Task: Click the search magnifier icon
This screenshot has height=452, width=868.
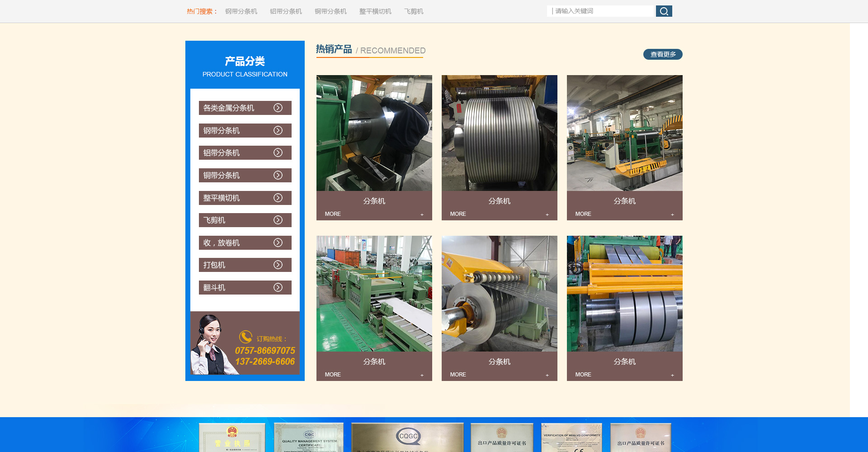Action: [664, 11]
